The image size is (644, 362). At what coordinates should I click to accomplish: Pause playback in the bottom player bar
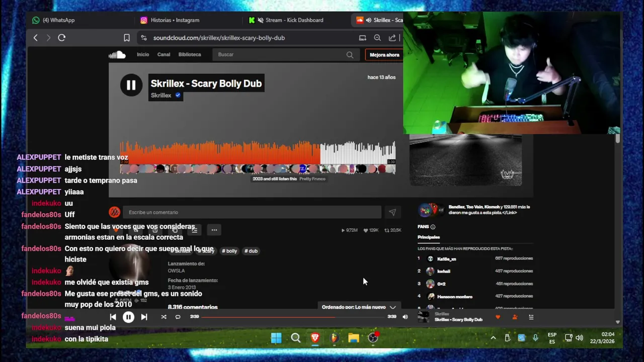point(128,317)
